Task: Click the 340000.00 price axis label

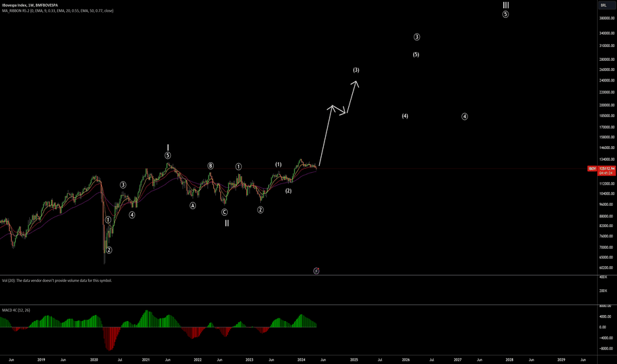Action: click(x=607, y=34)
